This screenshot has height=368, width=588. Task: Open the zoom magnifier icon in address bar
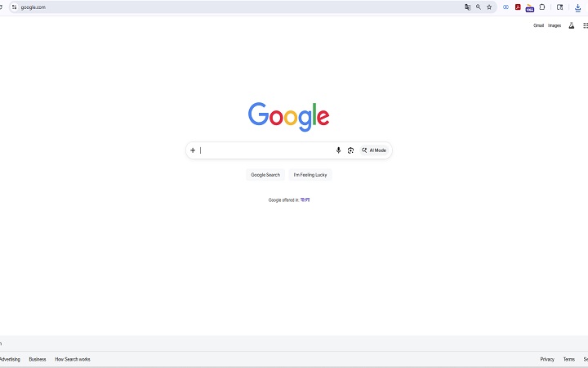click(x=479, y=7)
